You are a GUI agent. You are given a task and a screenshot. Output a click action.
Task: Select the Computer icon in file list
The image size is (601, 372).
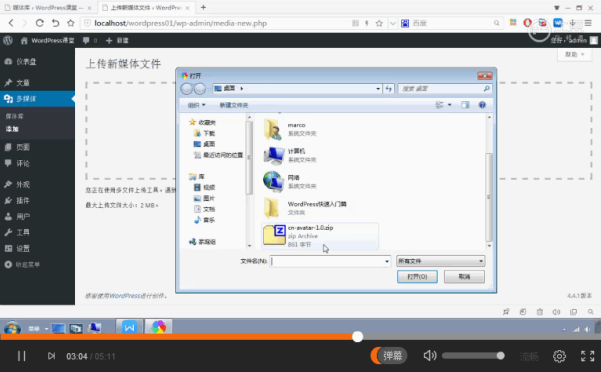(274, 155)
